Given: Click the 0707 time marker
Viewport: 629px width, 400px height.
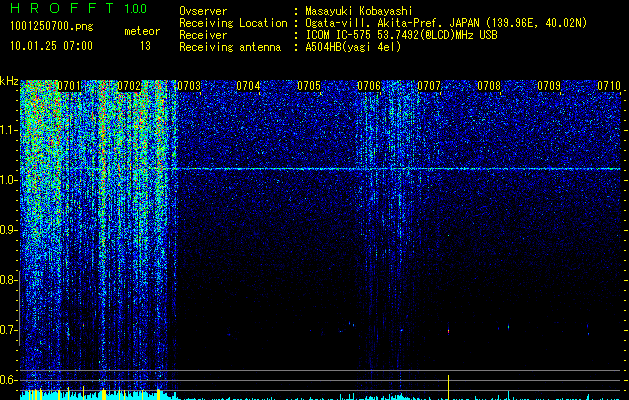Looking at the screenshot, I should (x=429, y=86).
